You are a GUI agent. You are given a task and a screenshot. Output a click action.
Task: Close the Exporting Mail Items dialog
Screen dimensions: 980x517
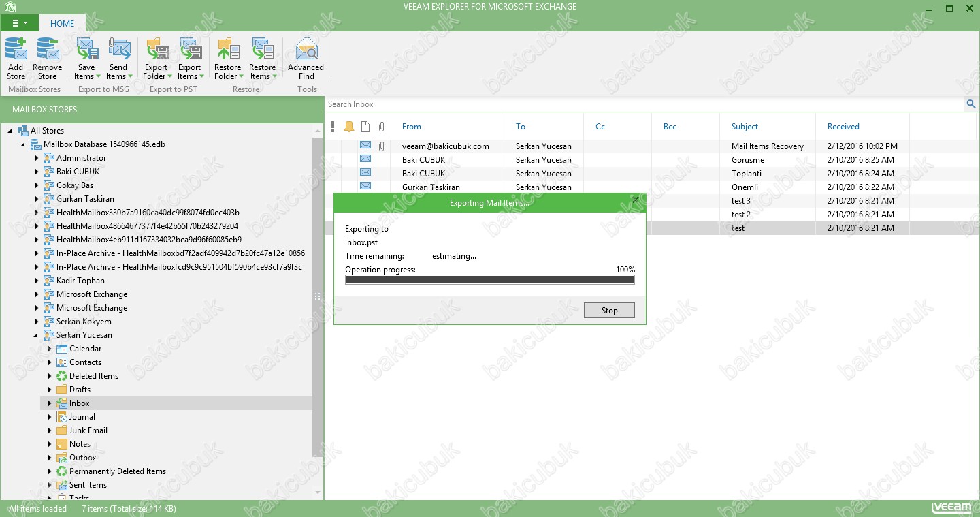tap(636, 200)
